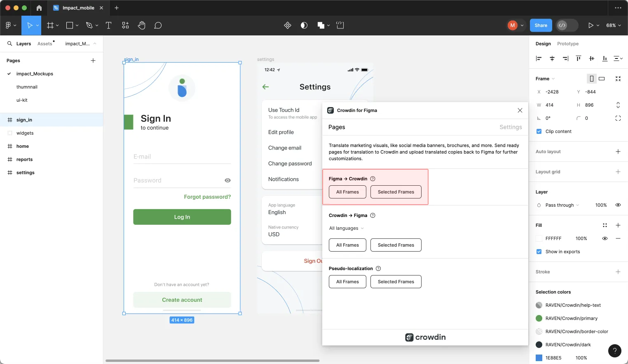Image resolution: width=628 pixels, height=364 pixels.
Task: Toggle Show in exports checkbox
Action: click(539, 252)
